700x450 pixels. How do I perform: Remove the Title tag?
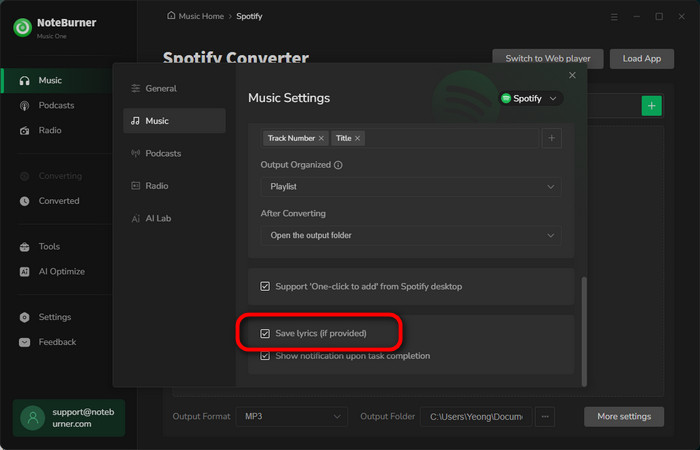(357, 138)
